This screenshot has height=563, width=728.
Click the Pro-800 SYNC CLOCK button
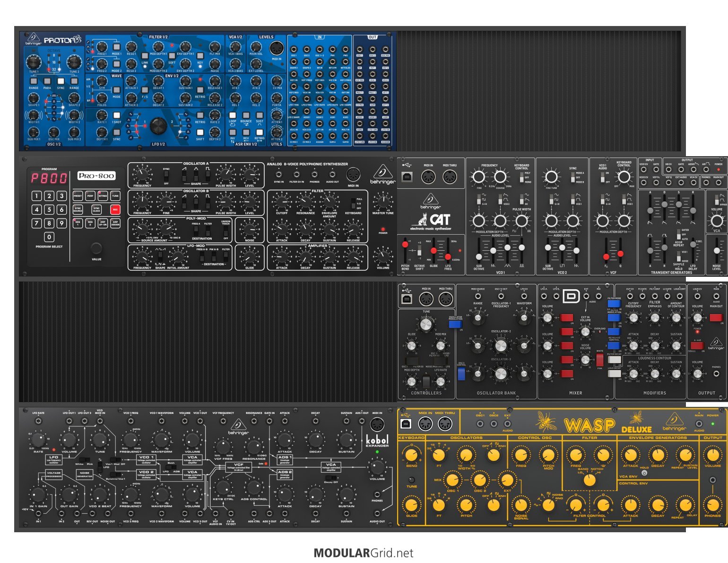(x=96, y=210)
